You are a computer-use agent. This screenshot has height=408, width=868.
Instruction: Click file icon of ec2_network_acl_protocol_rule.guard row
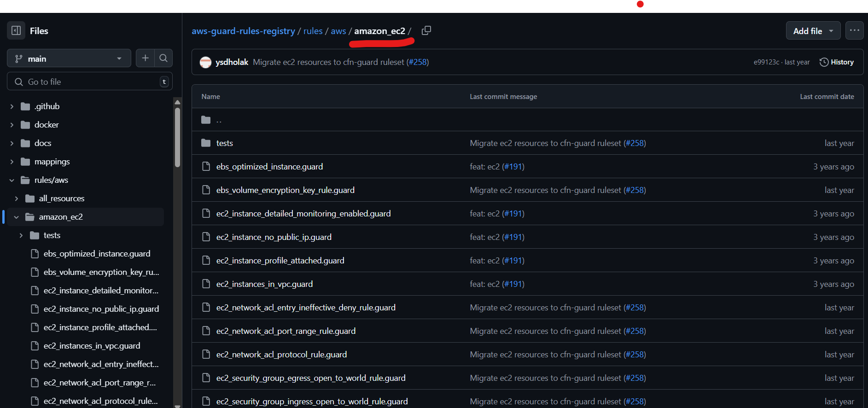206,355
